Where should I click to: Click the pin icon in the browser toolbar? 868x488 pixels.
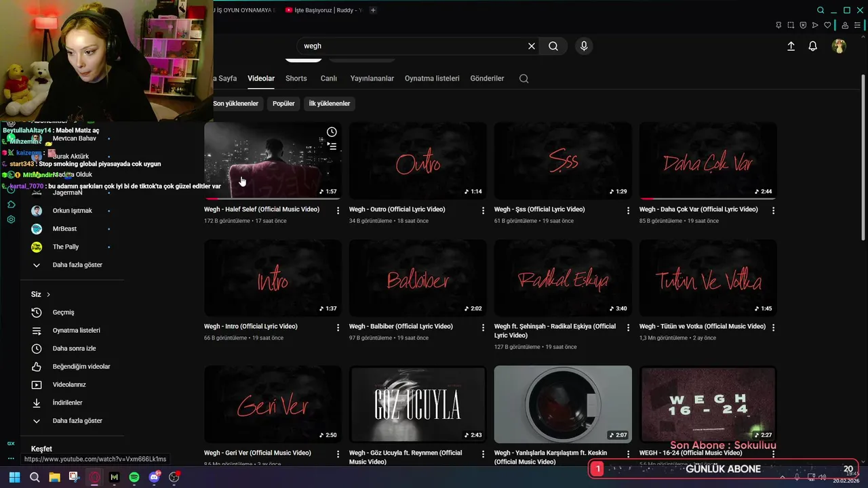pos(778,25)
